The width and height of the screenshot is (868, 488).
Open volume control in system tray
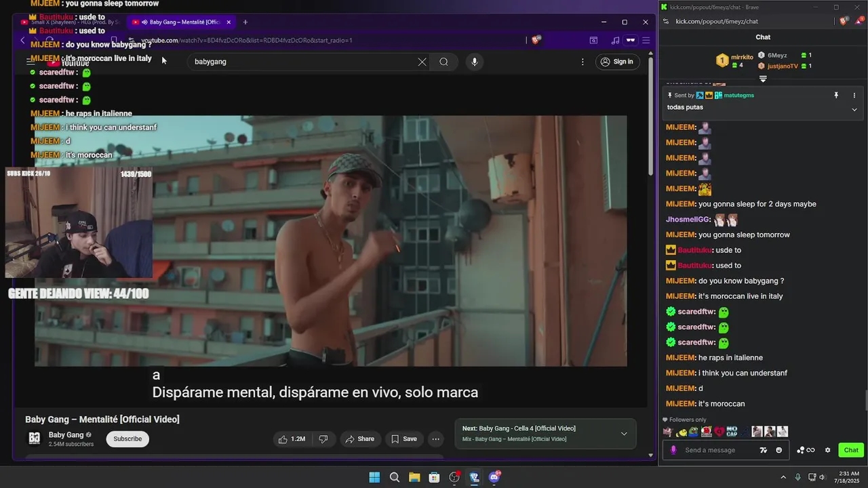823,477
